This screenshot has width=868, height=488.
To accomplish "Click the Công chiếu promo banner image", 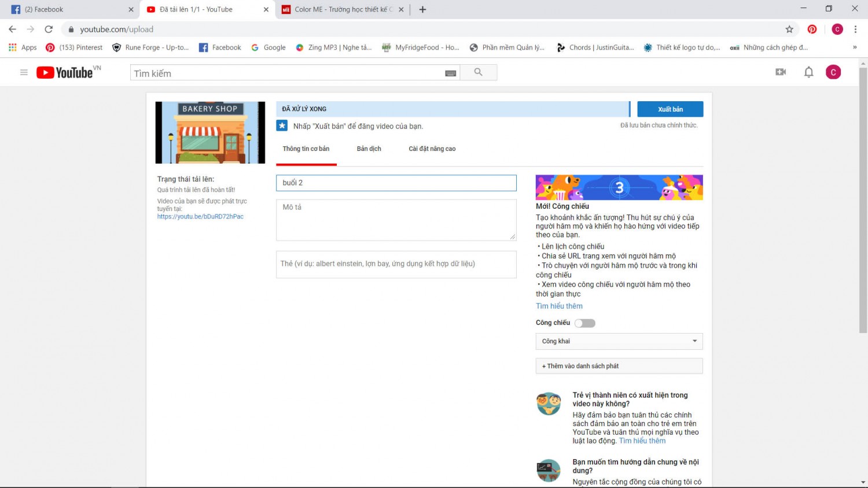I will pyautogui.click(x=619, y=187).
